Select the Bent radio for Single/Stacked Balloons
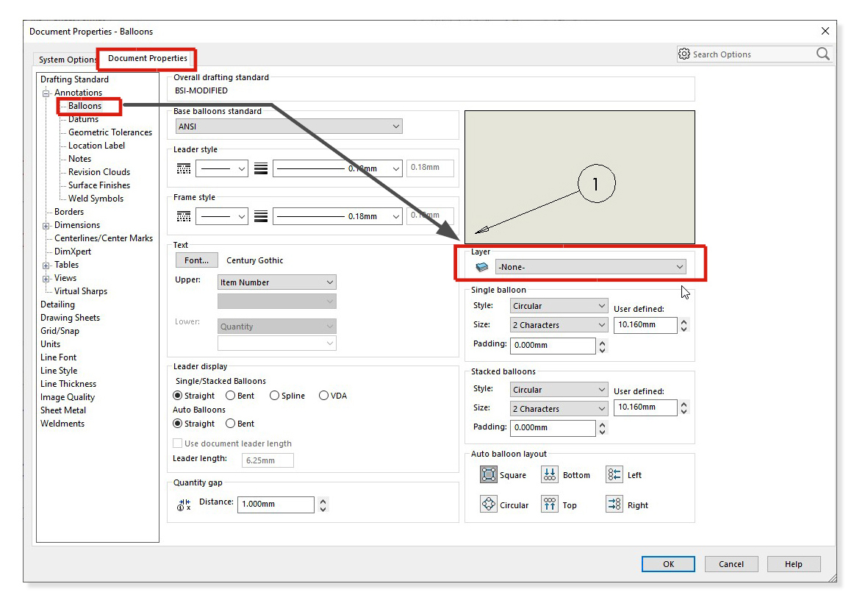 (x=231, y=396)
